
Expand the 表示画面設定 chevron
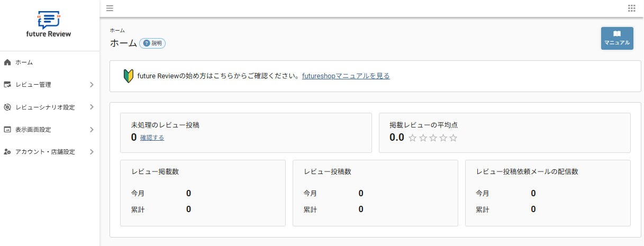coord(92,130)
